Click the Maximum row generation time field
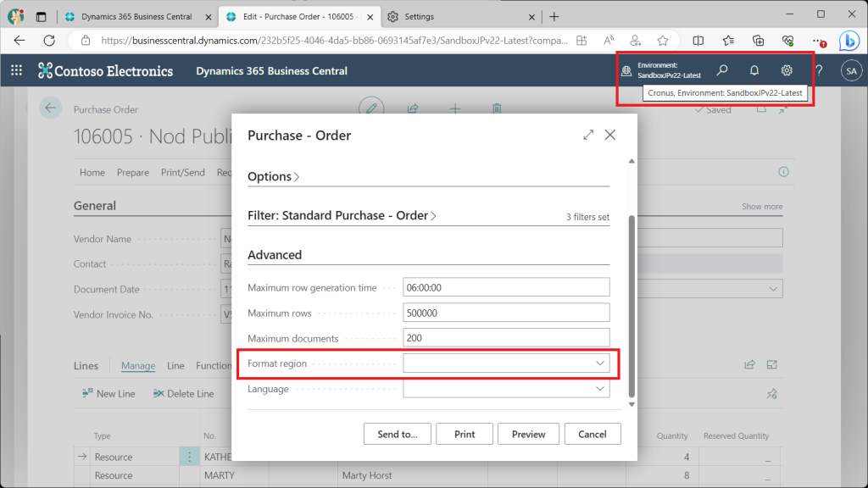The image size is (868, 488). [x=506, y=288]
